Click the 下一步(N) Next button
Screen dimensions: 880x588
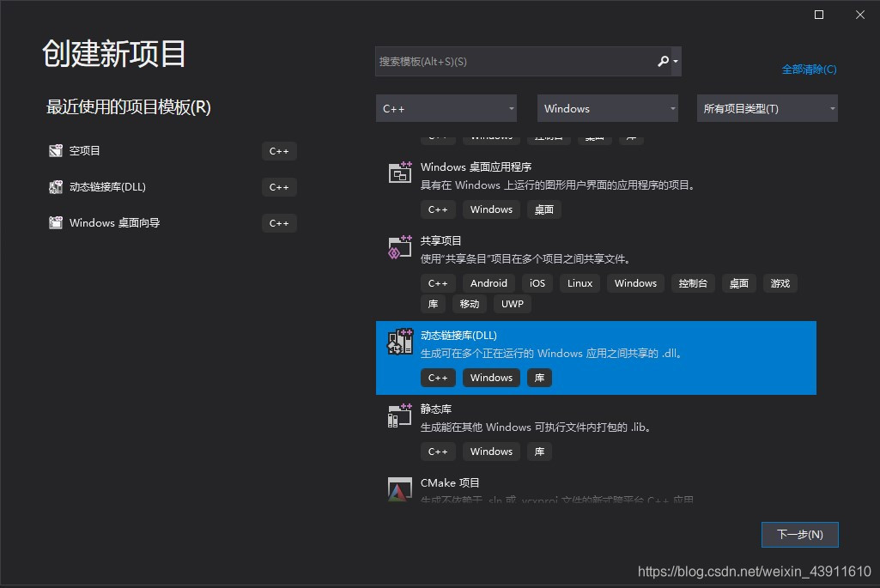[x=800, y=535]
